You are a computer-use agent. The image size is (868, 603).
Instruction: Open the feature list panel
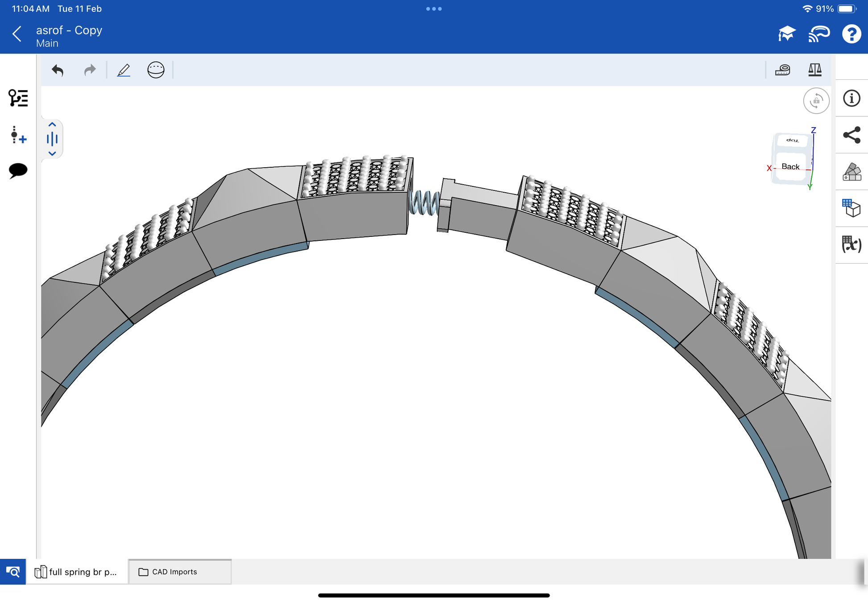[x=18, y=98]
